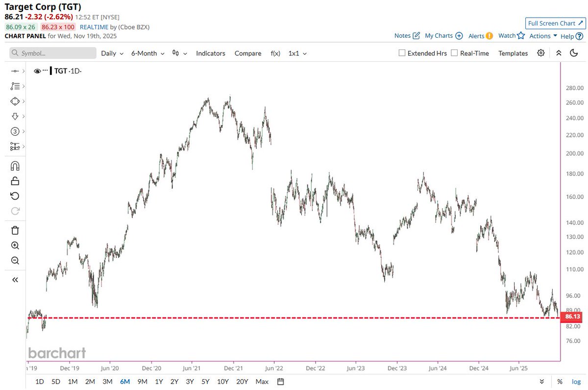Screen dimensions: 588x390
Task: Select the 20Y range tab
Action: 242,381
